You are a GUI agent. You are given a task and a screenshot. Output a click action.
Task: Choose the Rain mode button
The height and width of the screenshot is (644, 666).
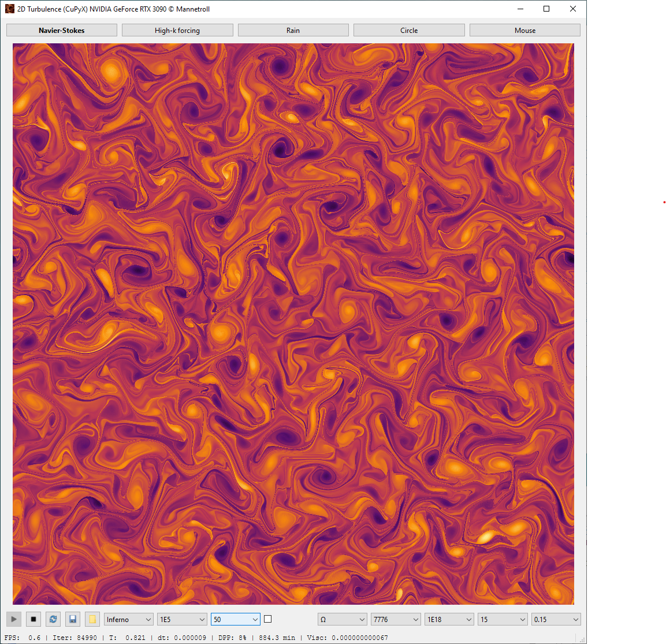tap(293, 30)
